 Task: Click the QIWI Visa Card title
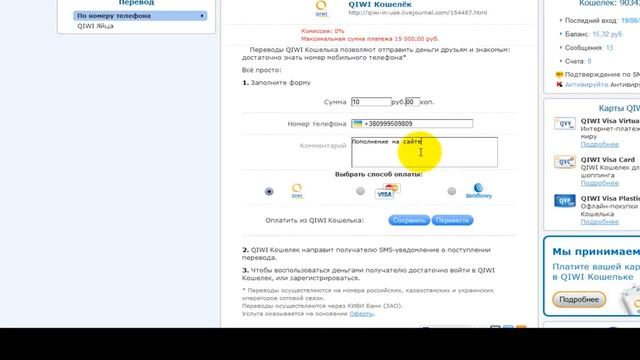point(608,160)
